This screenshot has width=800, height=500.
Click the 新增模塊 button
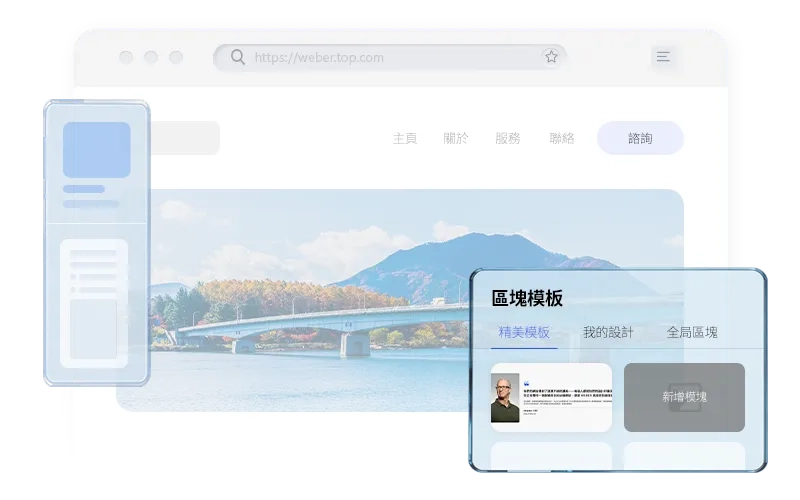pyautogui.click(x=684, y=397)
